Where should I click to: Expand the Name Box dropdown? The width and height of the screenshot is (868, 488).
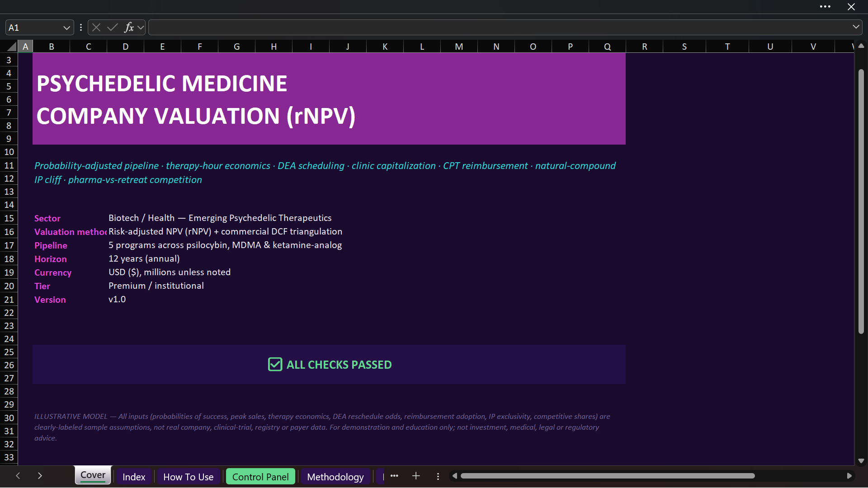[66, 28]
